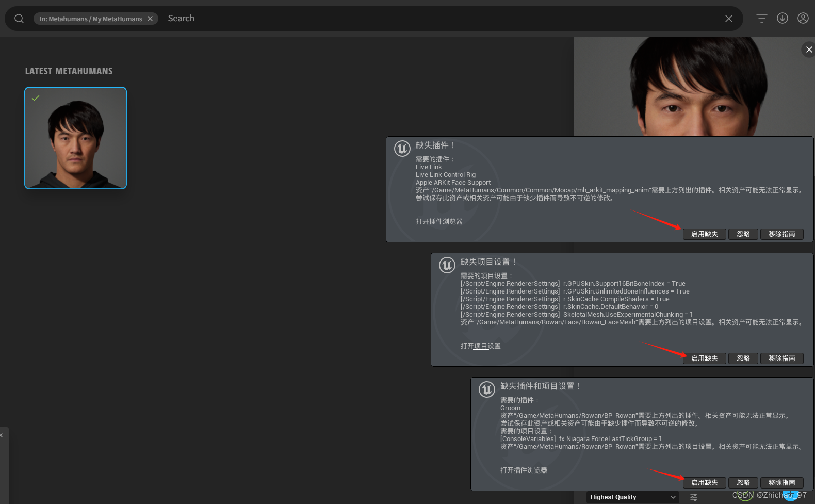Image resolution: width=815 pixels, height=504 pixels.
Task: Click the 缺失项目设置！ dialog title
Action: tap(489, 262)
